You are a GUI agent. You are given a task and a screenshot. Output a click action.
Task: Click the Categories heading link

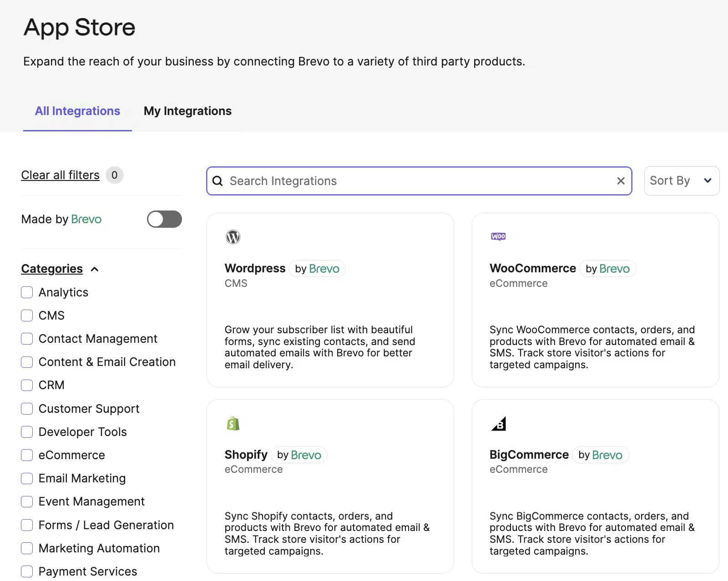(52, 269)
